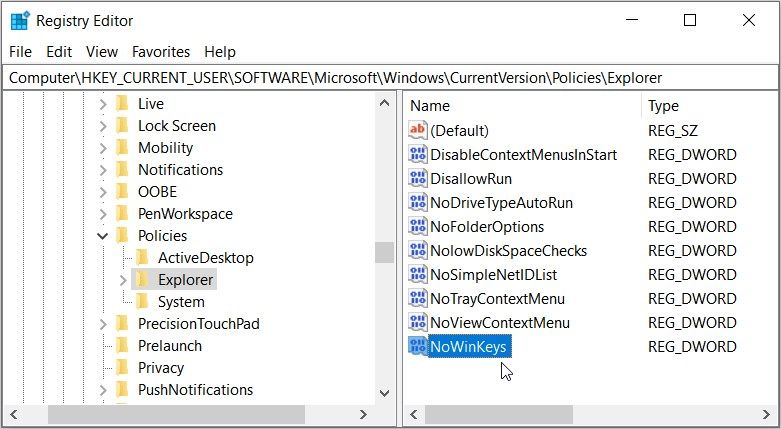781x429 pixels.
Task: Click the DWORD icon next to NoFolderOptions
Action: pos(418,227)
